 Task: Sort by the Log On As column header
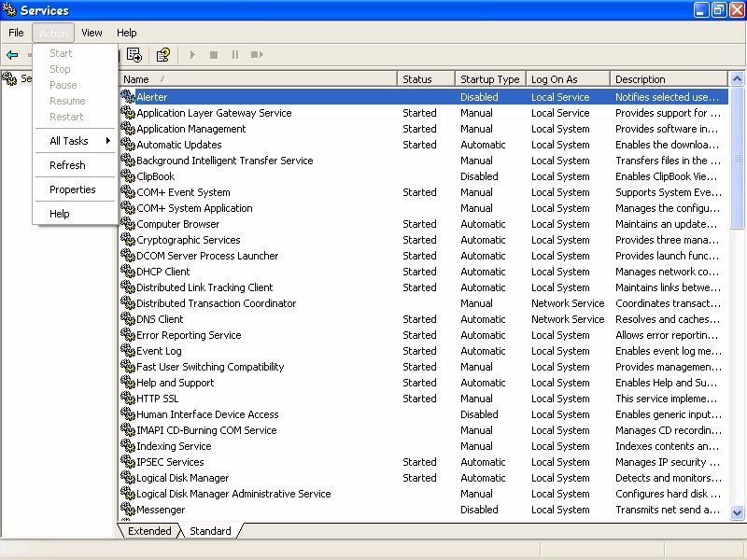[x=568, y=79]
